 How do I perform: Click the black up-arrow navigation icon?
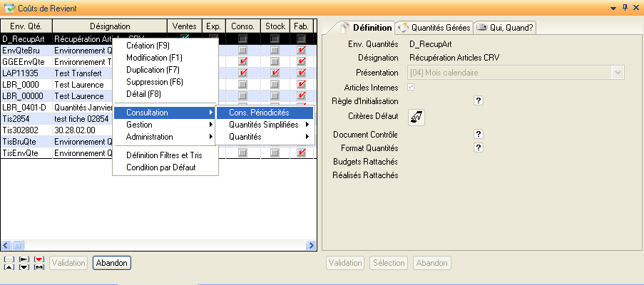[8, 267]
